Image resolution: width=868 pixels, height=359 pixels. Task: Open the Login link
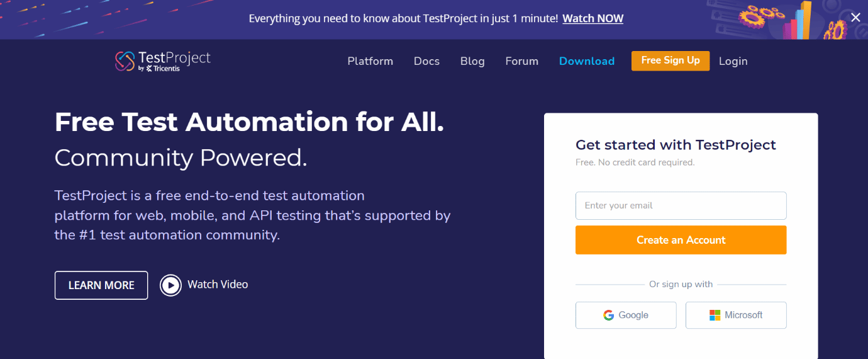coord(733,61)
